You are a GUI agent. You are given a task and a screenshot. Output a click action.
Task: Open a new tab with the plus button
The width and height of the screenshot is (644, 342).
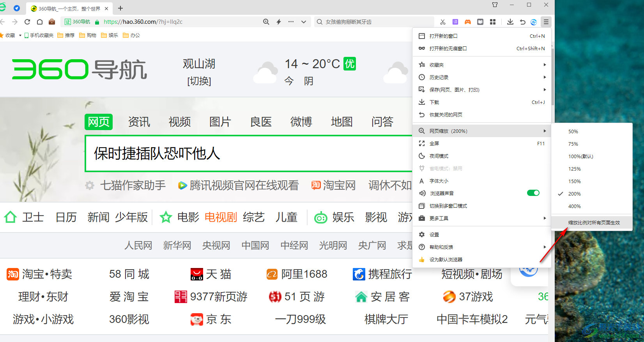tap(120, 8)
